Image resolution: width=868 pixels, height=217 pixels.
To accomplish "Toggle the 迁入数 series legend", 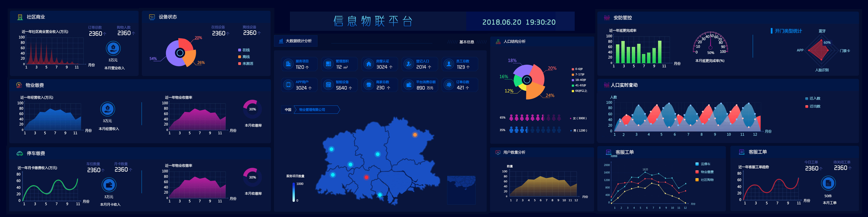I will pos(813,99).
